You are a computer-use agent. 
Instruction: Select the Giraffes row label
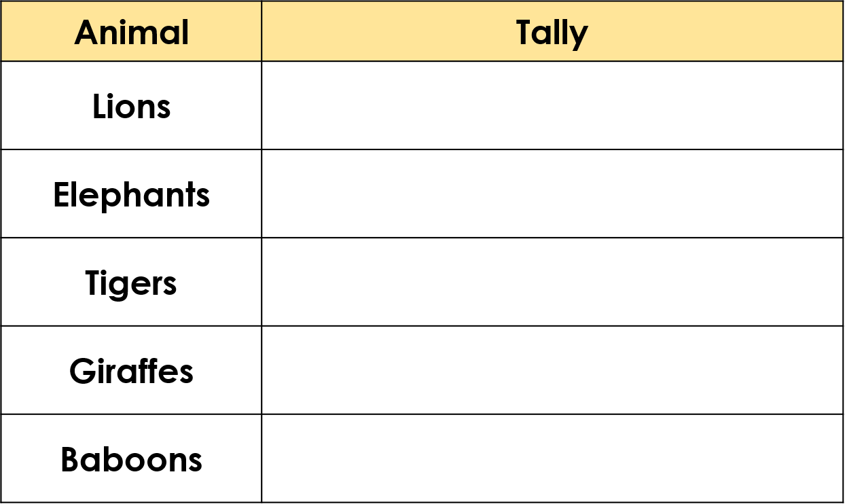(x=131, y=372)
